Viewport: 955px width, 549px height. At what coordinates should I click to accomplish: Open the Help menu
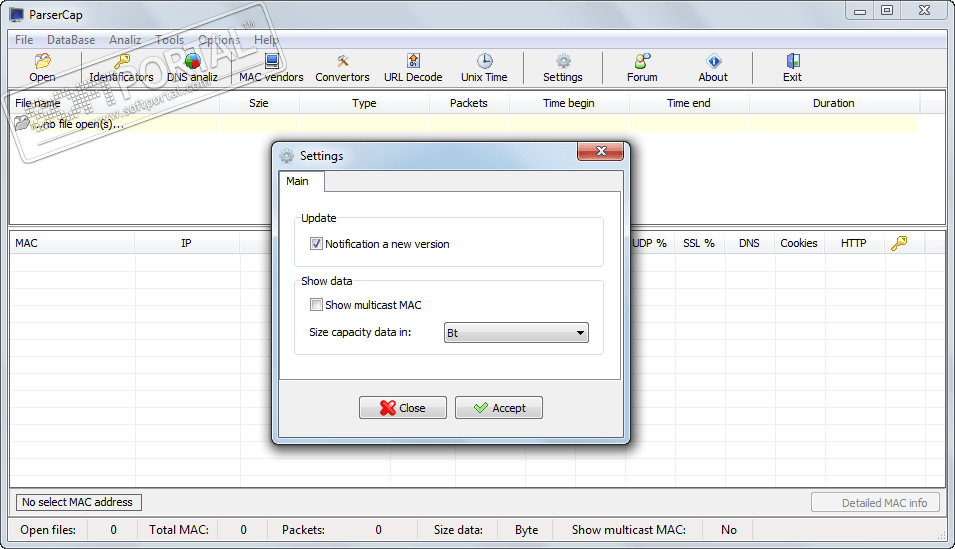[266, 40]
